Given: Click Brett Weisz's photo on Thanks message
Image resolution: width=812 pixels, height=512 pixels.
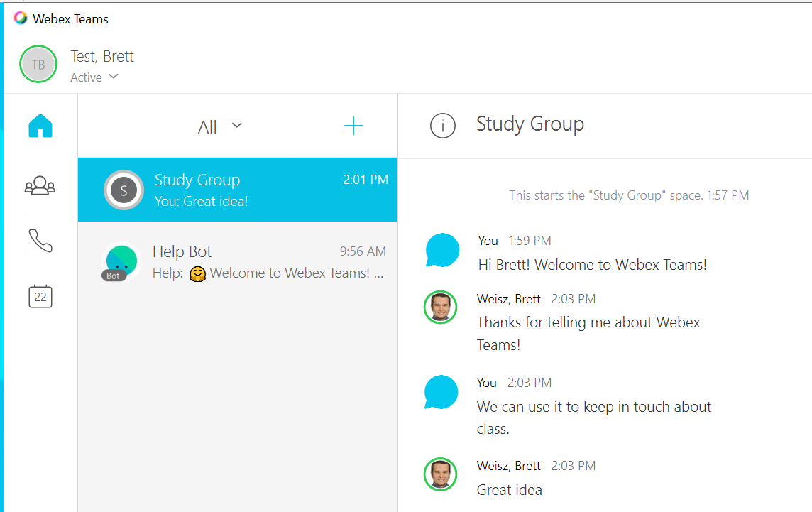Looking at the screenshot, I should click(x=440, y=307).
